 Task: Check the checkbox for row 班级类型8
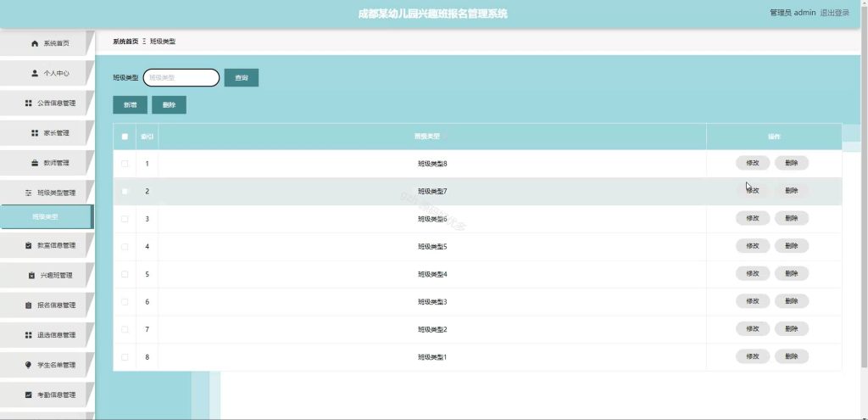[125, 164]
